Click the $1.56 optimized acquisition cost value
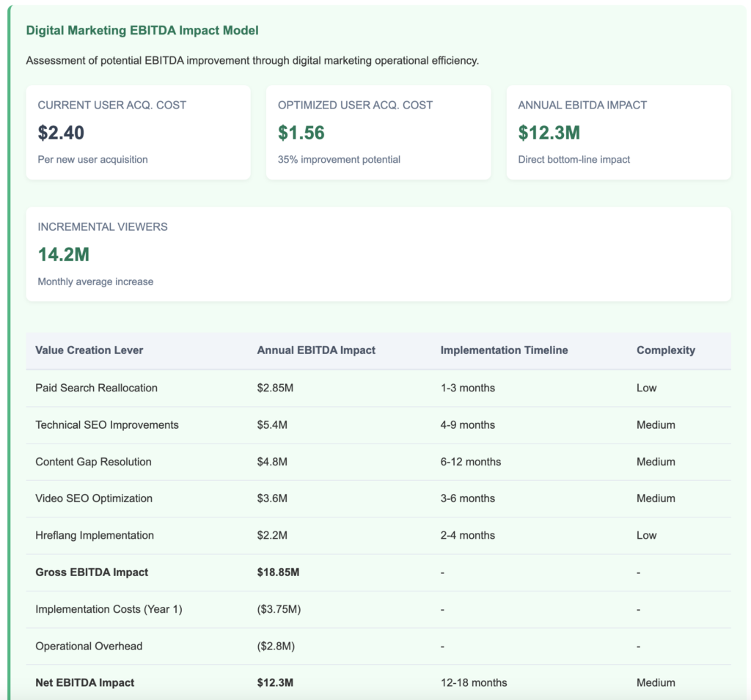Screen dimensions: 751x700 [x=301, y=133]
